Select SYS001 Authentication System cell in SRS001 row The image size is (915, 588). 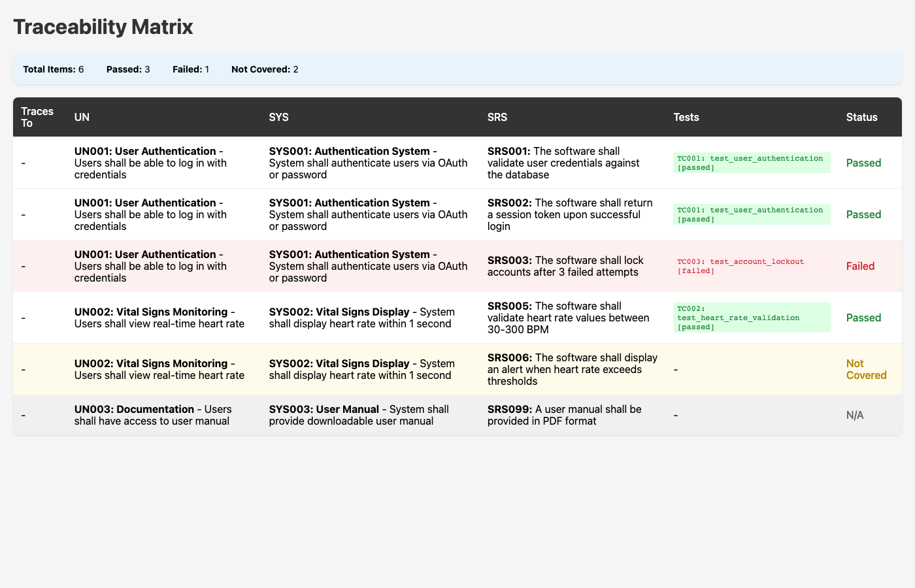point(371,163)
